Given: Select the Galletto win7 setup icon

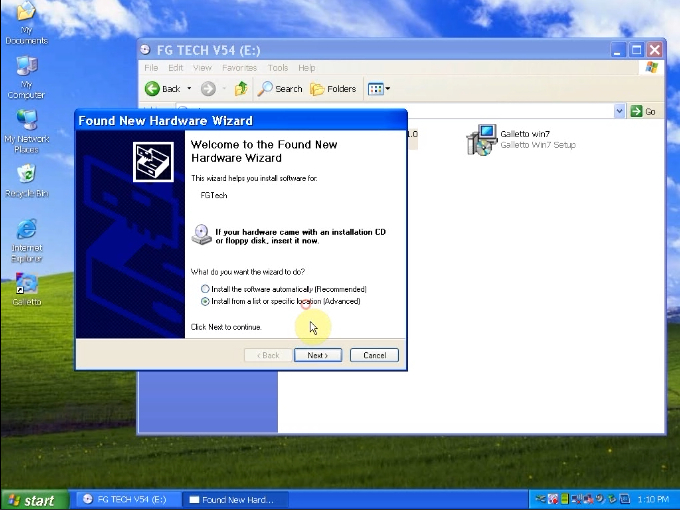Looking at the screenshot, I should coord(481,140).
